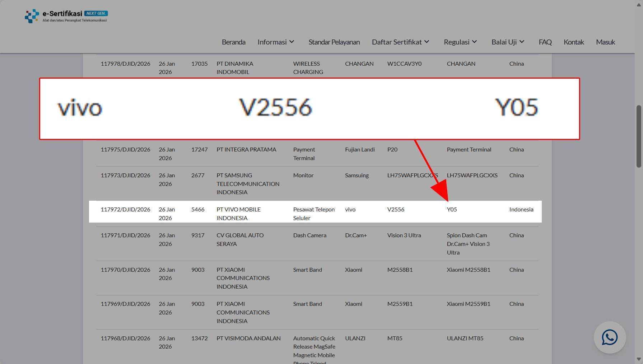The width and height of the screenshot is (643, 364).
Task: Select certificate number 117973/DJID/2026
Action: (125, 175)
